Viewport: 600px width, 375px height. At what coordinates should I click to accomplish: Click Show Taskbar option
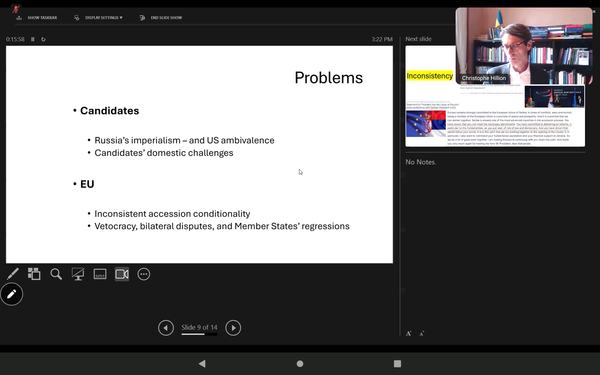click(x=37, y=18)
